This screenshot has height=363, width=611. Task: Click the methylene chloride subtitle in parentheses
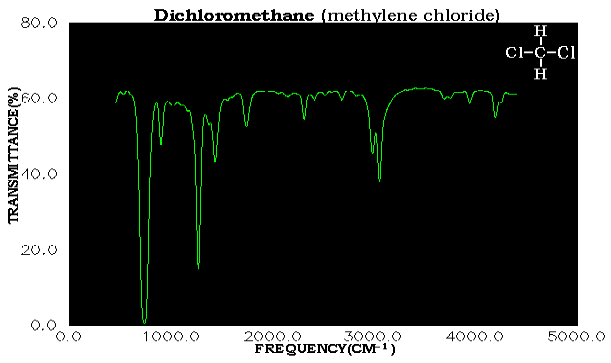410,16
